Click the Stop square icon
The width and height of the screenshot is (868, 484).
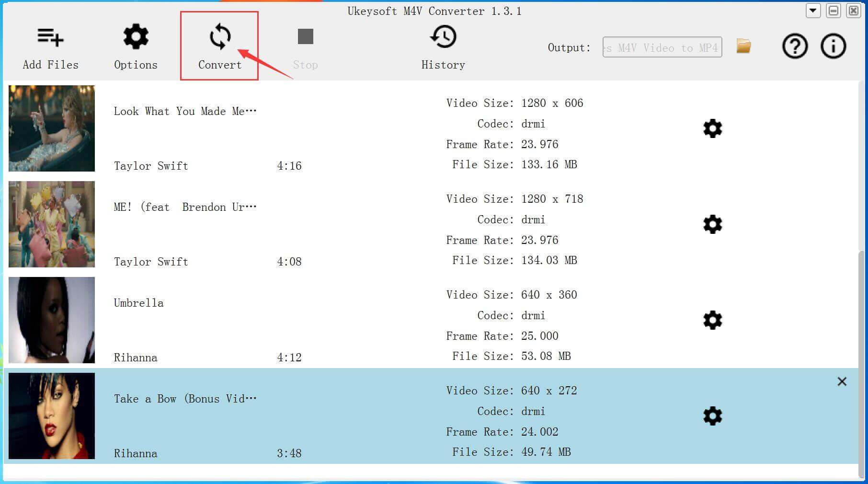(306, 36)
